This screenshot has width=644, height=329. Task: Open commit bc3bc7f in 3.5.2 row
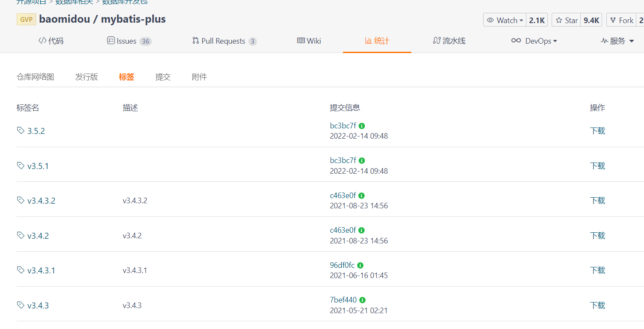click(x=343, y=126)
